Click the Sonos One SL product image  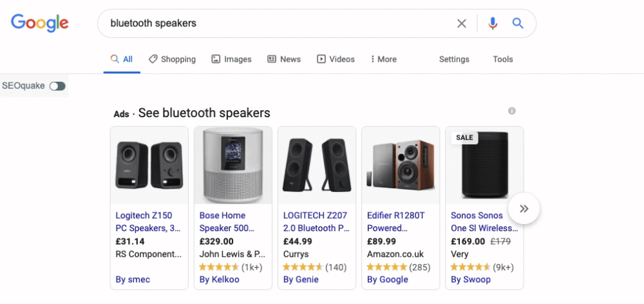[484, 165]
